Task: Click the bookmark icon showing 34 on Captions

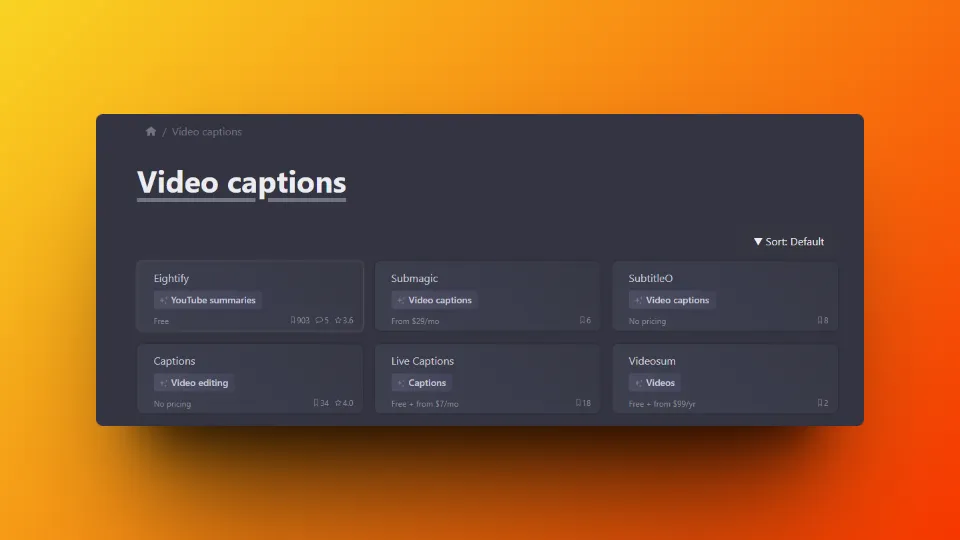Action: coord(316,403)
